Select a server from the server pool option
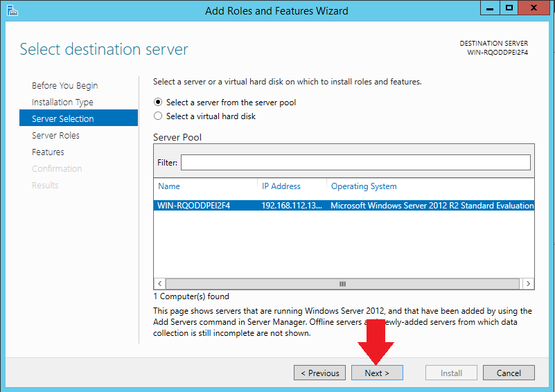 [x=158, y=103]
